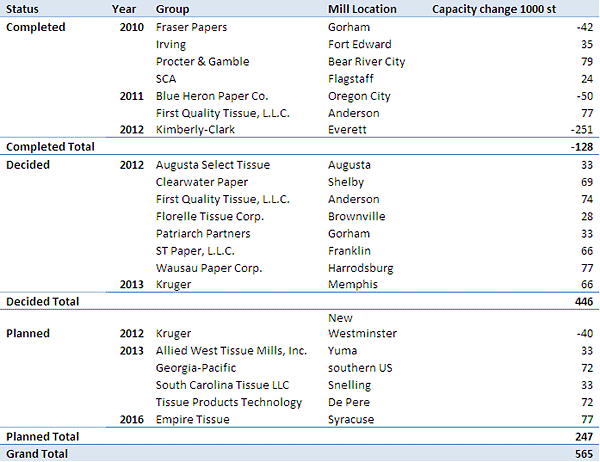Image resolution: width=600 pixels, height=462 pixels.
Task: Select the Empire Tissue group cell
Action: click(x=192, y=420)
